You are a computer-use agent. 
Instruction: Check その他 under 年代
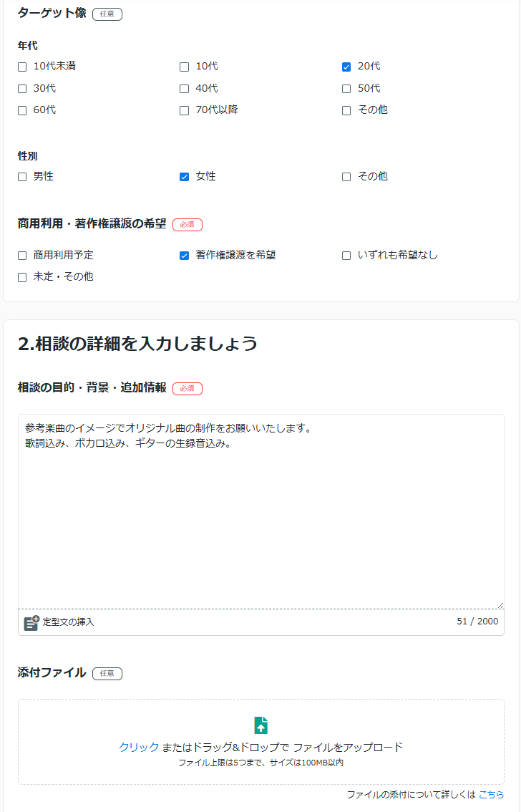(346, 110)
